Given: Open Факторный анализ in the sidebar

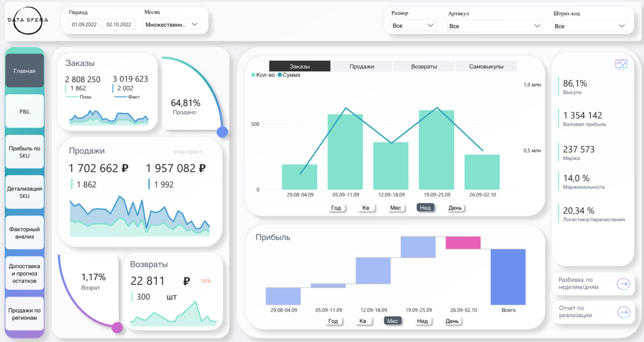Looking at the screenshot, I should (x=25, y=233).
